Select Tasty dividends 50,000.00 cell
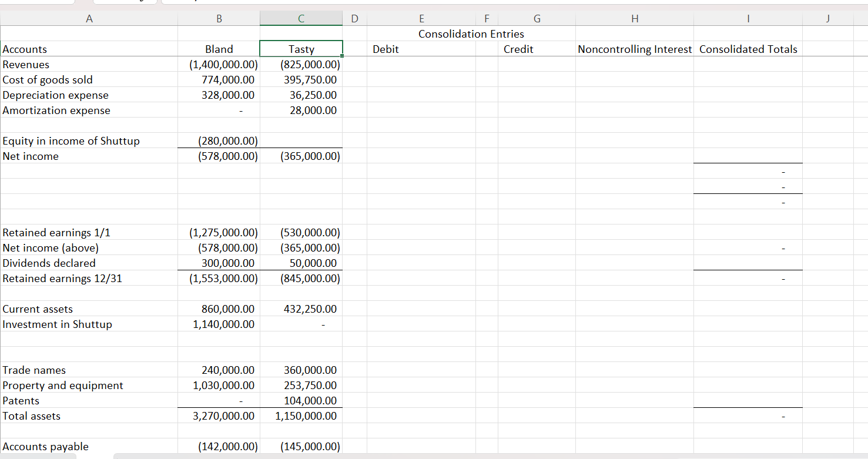The width and height of the screenshot is (868, 459). click(x=301, y=263)
